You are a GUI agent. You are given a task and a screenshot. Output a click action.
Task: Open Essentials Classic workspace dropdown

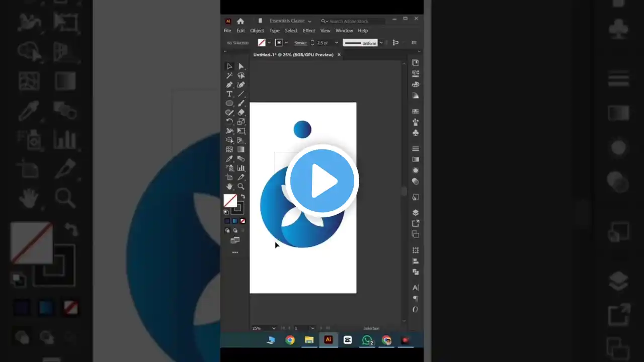290,21
